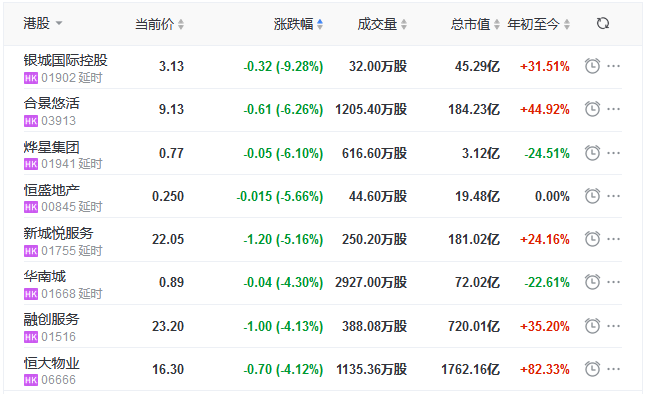The height and width of the screenshot is (394, 645).
Task: Click market cap 3.12亿
Action: pos(481,153)
